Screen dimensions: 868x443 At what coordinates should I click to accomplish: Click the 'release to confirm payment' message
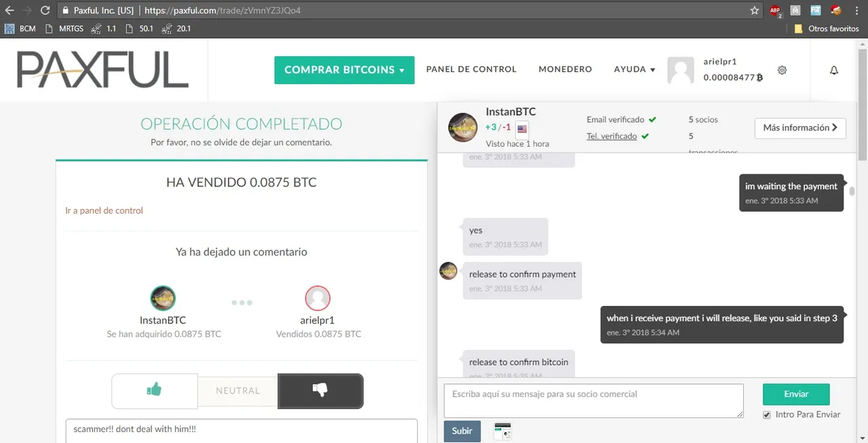click(x=522, y=281)
